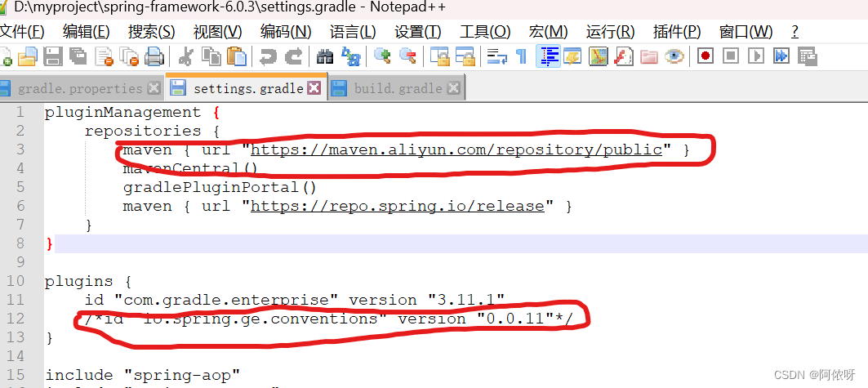Screen dimensions: 868x388
Task: Click the gradlePluginPortal() text
Action: click(220, 187)
